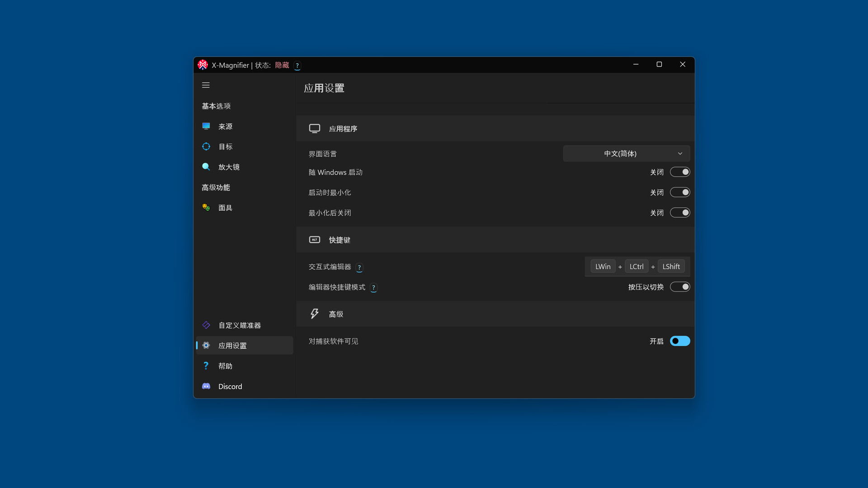
Task: Click the 来源 monitor icon
Action: coord(206,126)
